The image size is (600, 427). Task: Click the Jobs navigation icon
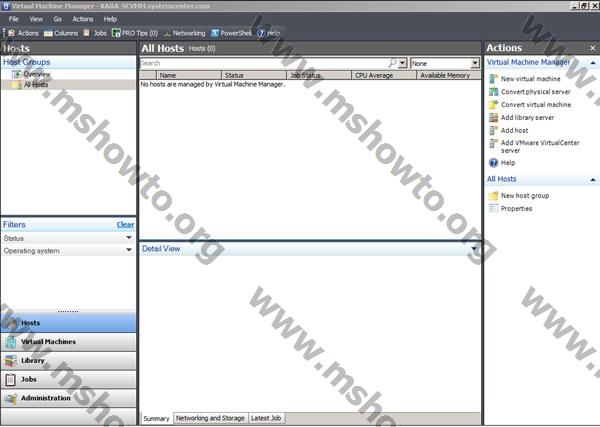coord(11,379)
